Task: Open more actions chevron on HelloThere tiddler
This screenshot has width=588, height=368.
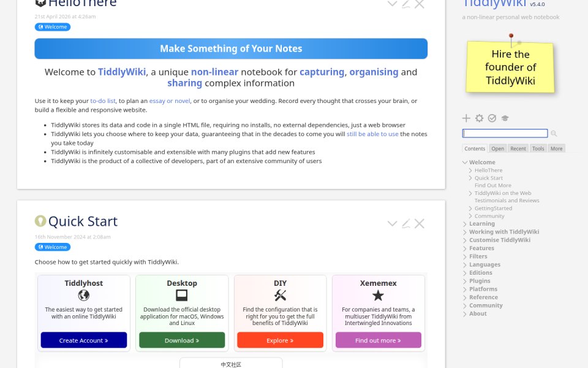Action: 392,4
